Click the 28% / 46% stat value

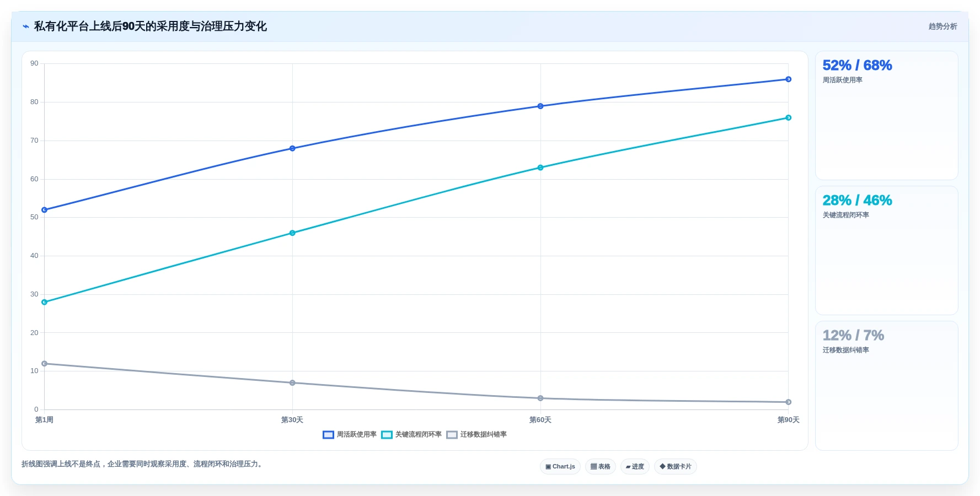(x=857, y=200)
